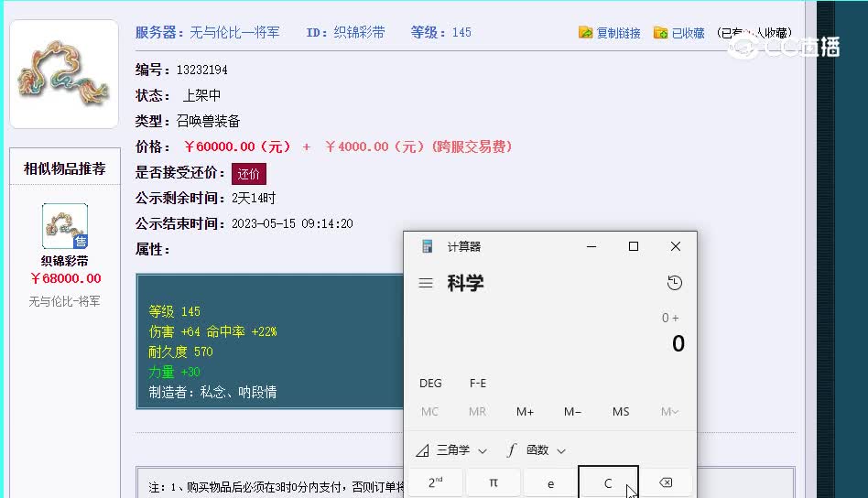Click the MC memory clear button
Screen dimensions: 868x498
coord(429,412)
